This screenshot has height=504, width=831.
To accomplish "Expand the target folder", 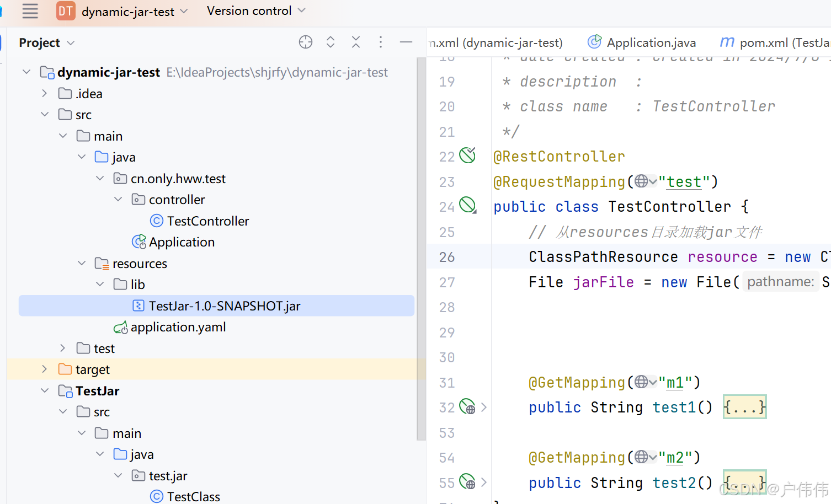I will point(45,369).
